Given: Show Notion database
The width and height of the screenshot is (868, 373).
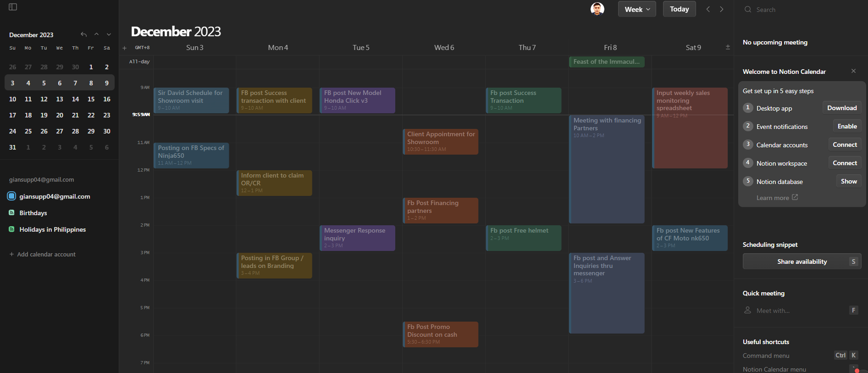Looking at the screenshot, I should point(849,181).
